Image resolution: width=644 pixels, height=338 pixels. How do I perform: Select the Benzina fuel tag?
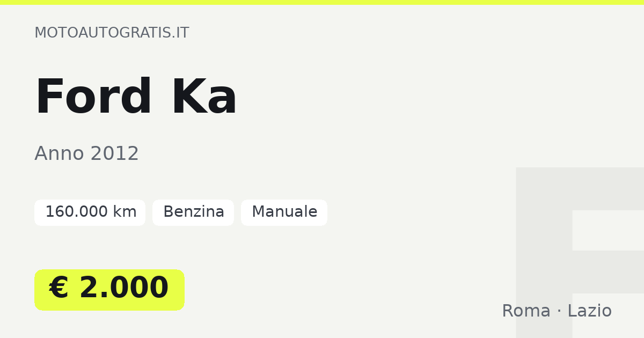tap(193, 212)
